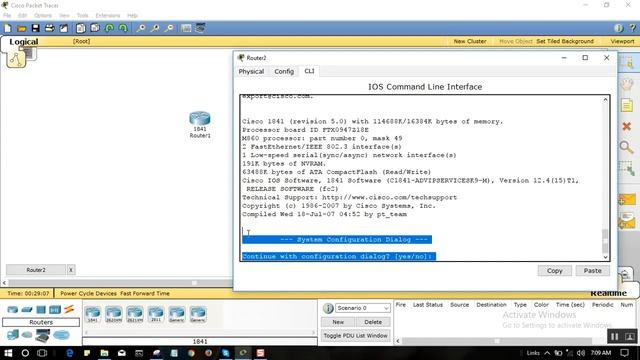Click the Logical workspace tab

[x=24, y=42]
